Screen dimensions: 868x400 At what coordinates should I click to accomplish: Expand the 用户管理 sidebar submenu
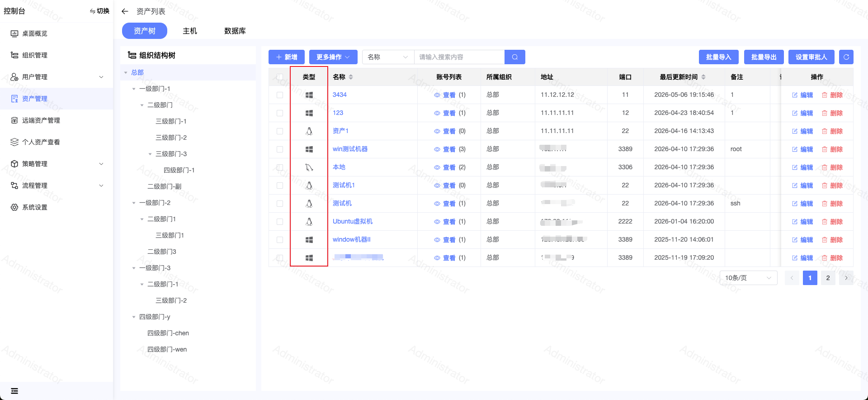(101, 77)
